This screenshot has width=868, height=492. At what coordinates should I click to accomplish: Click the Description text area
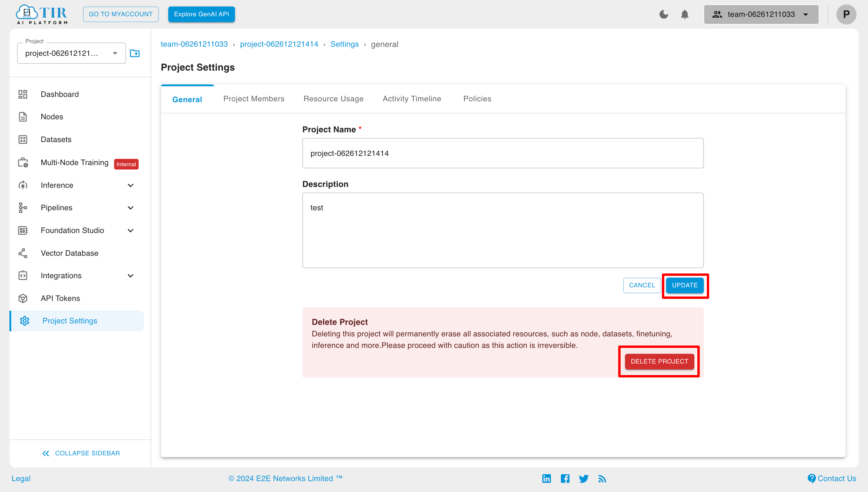(502, 230)
